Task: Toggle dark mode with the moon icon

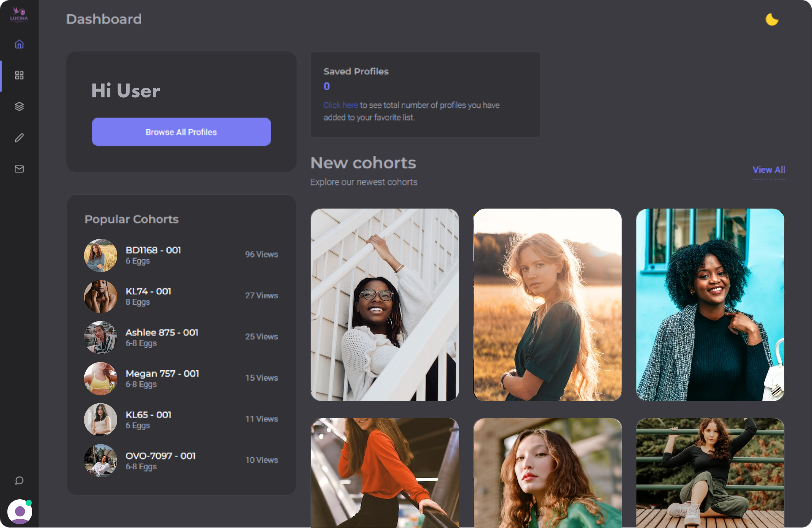Action: pyautogui.click(x=771, y=20)
